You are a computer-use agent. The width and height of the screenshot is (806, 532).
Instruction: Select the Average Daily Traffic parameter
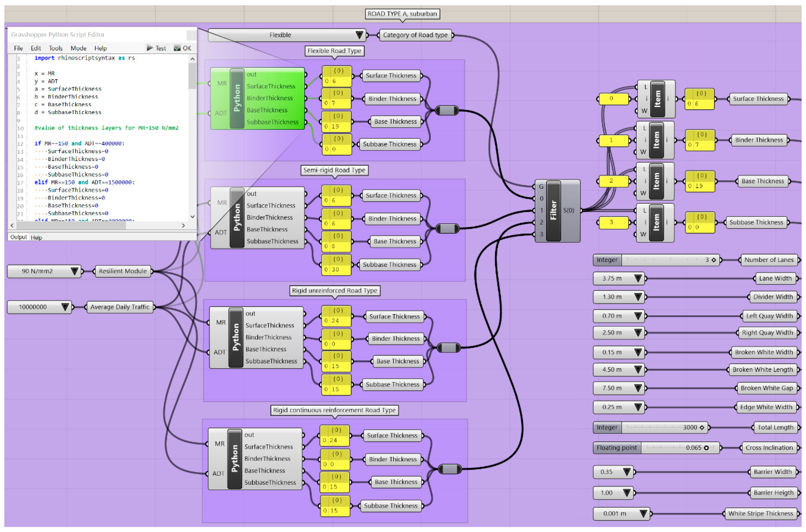[x=120, y=307]
